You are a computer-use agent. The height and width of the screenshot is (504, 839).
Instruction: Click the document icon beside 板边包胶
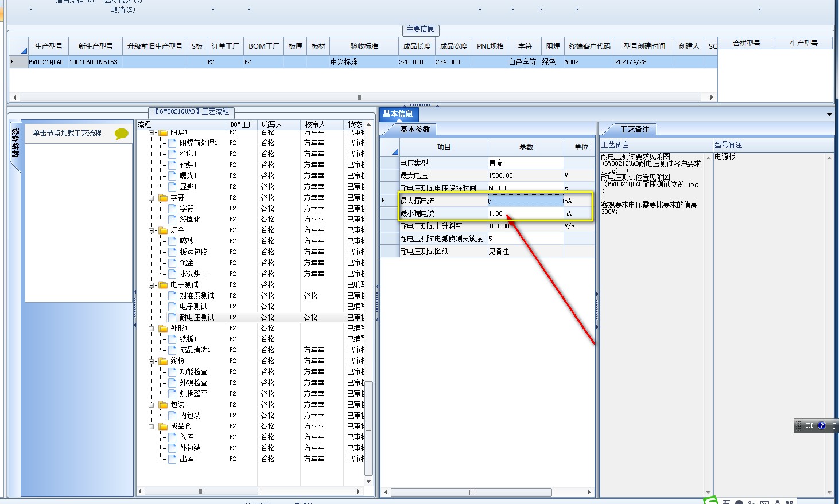(x=172, y=252)
